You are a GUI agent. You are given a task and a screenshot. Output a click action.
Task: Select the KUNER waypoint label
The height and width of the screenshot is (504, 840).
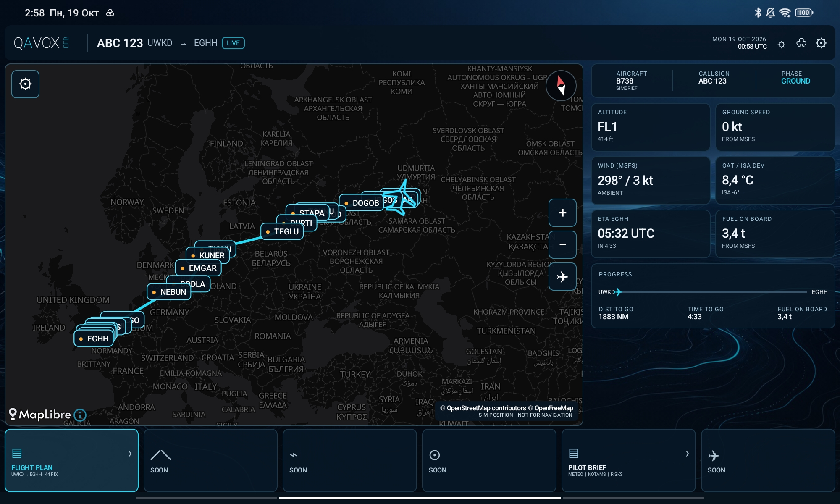coord(208,255)
